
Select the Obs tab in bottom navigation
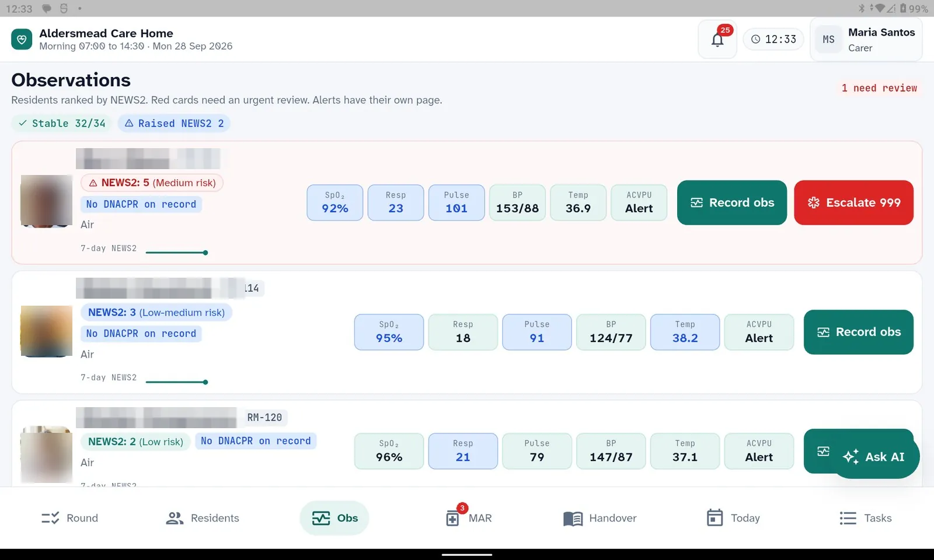(x=334, y=518)
